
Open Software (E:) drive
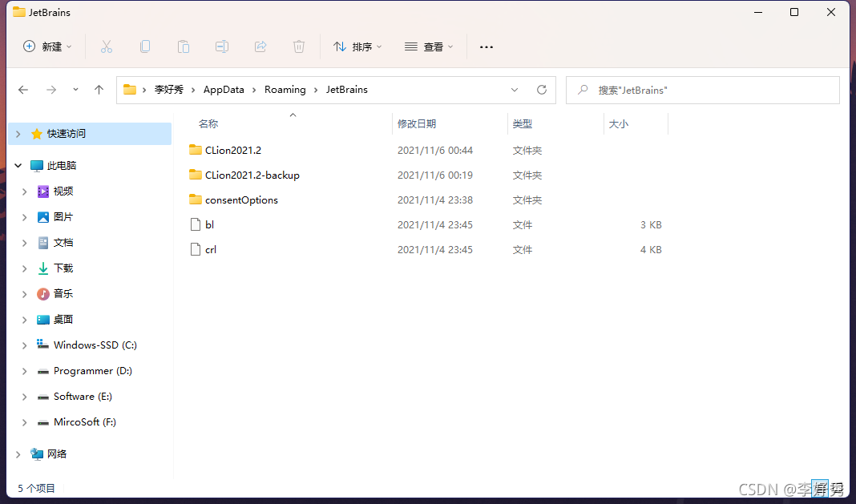point(83,397)
